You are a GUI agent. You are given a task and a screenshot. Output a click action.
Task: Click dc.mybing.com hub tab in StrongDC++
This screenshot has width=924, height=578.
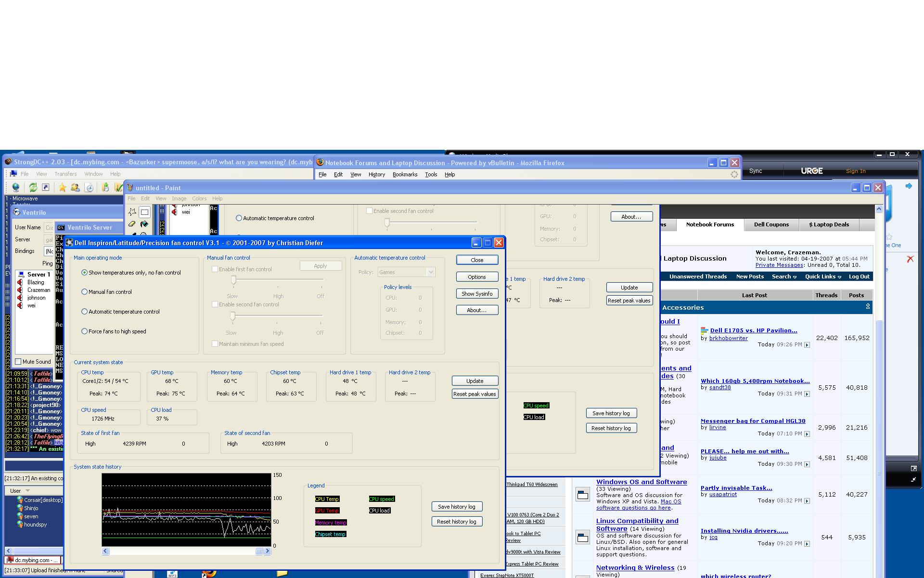pyautogui.click(x=33, y=560)
